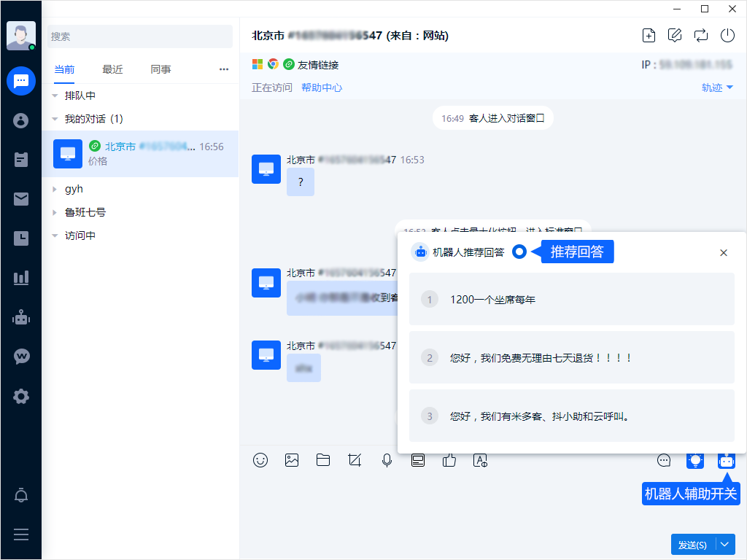Open the history clock sidebar icon

click(x=21, y=238)
